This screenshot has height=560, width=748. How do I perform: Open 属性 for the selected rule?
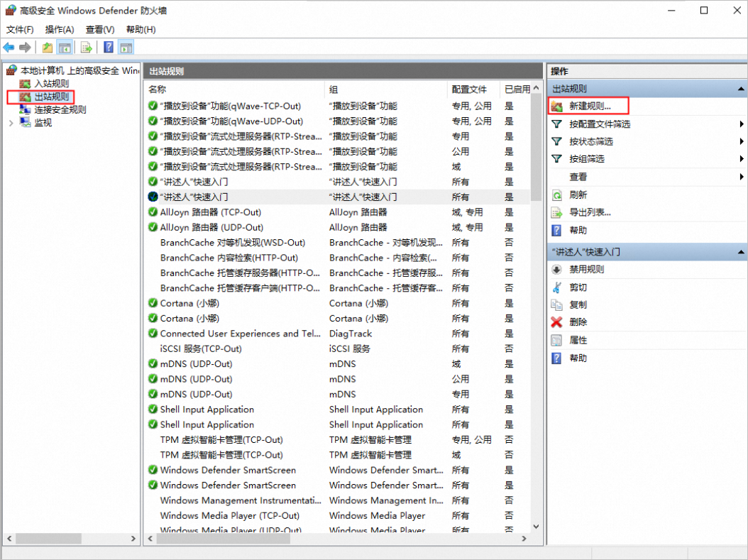pyautogui.click(x=578, y=340)
